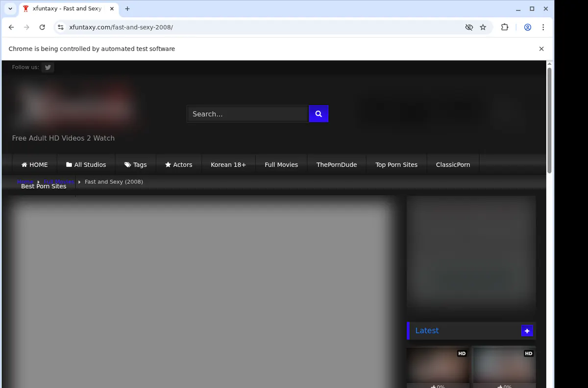This screenshot has height=388, width=588.
Task: Open the crossed-out eye tracking protection icon
Action: pyautogui.click(x=469, y=27)
